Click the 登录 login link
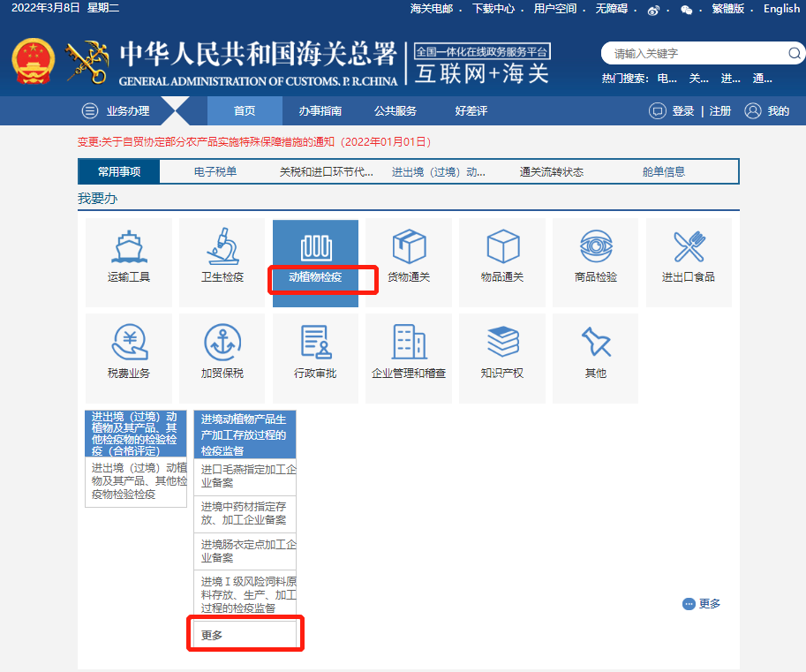 tap(682, 111)
